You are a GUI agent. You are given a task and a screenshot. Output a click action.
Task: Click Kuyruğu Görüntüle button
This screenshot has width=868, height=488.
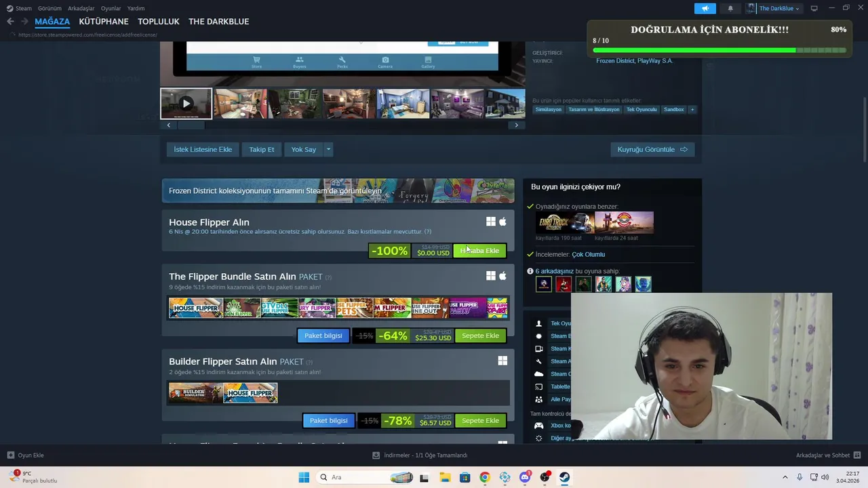[x=652, y=149]
